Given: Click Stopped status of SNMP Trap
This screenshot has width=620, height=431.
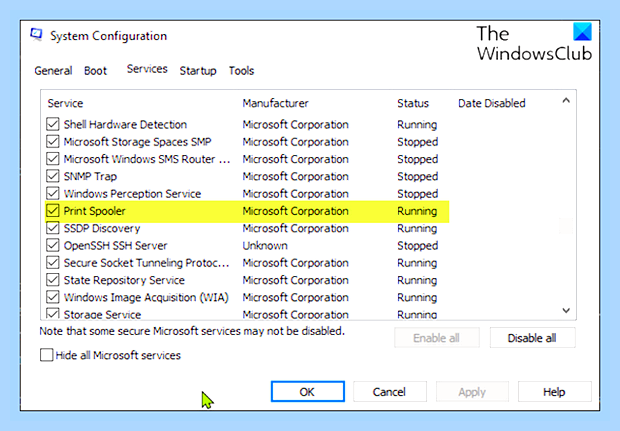Looking at the screenshot, I should coord(418,176).
